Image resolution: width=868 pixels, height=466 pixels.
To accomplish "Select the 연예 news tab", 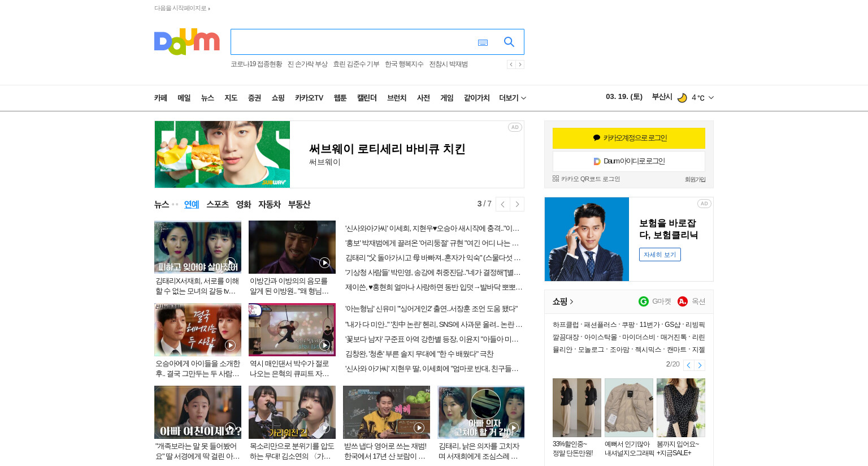I will (x=192, y=204).
